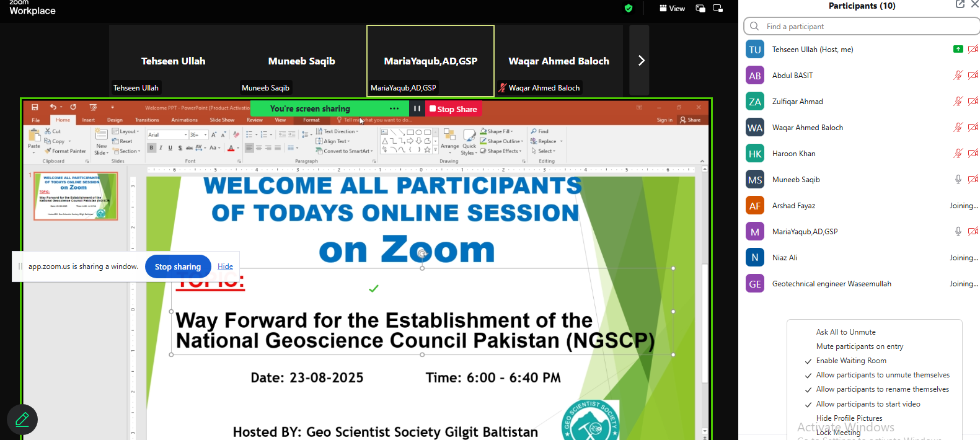980x440 pixels.
Task: Open the Text Direction dropdown
Action: [338, 131]
